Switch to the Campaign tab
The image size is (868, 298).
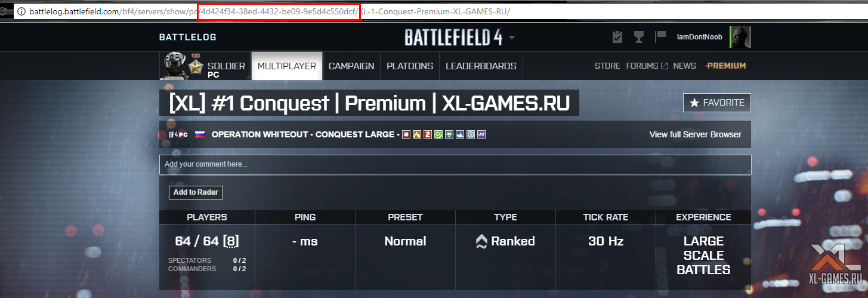[x=351, y=66]
